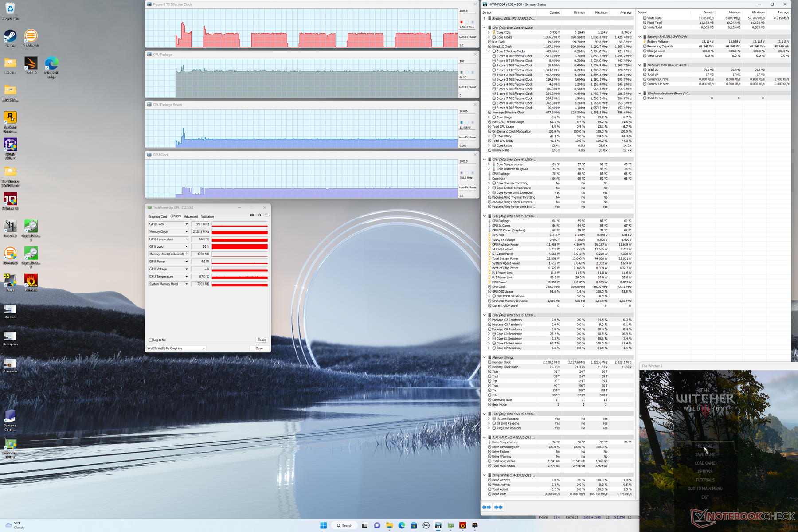Click the Search box in the taskbar
Viewport: 798px width, 532px height.
coord(344,525)
